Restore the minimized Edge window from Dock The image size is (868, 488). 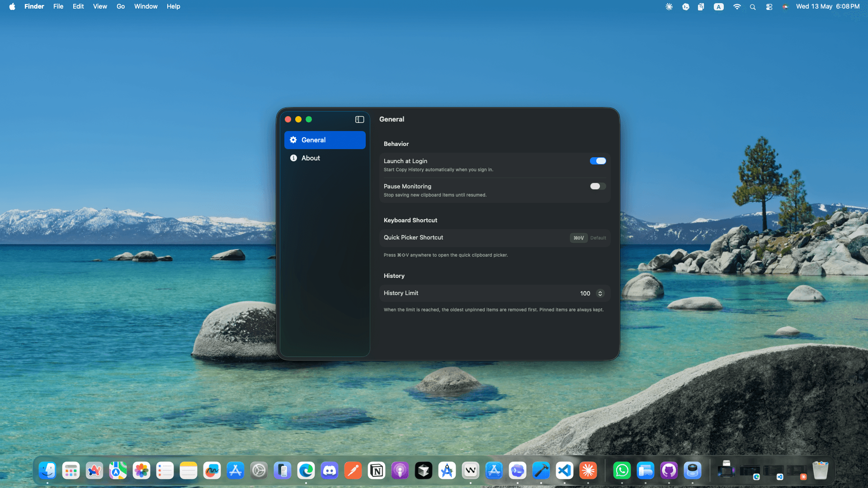(x=750, y=472)
